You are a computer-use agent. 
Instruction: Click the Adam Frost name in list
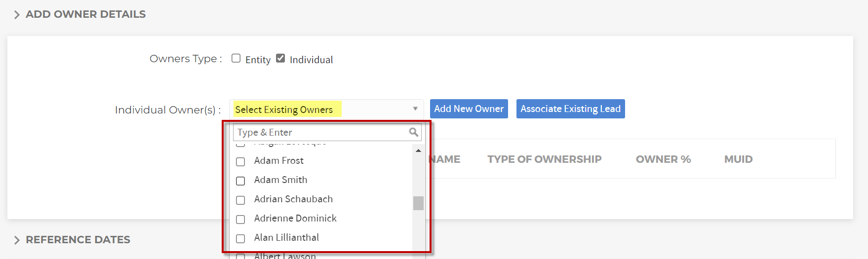[x=279, y=161]
